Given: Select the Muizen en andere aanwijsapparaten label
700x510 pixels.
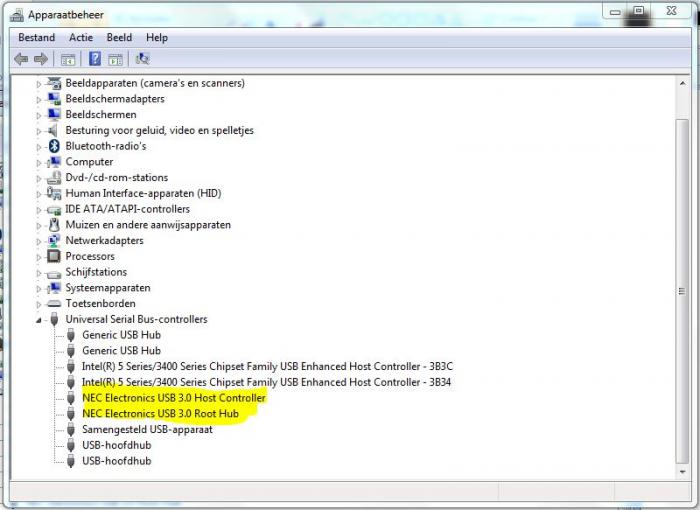Looking at the screenshot, I should [148, 225].
